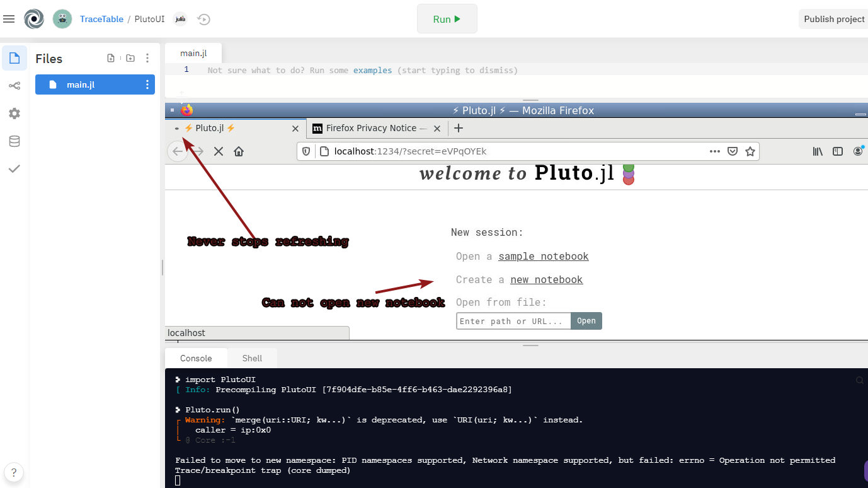
Task: Click editor line 1 placeholder text
Action: click(362, 70)
